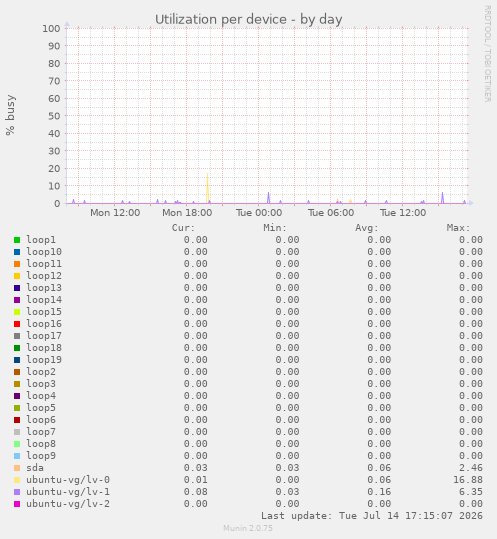Click the ubuntu-vg/lv-1 avg value 0.16
The image size is (497, 539).
click(379, 492)
